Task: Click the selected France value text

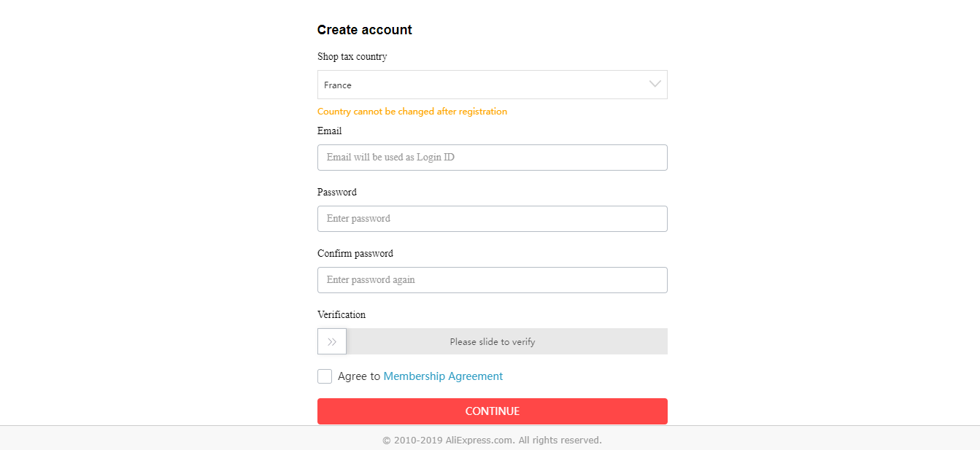Action: tap(338, 85)
